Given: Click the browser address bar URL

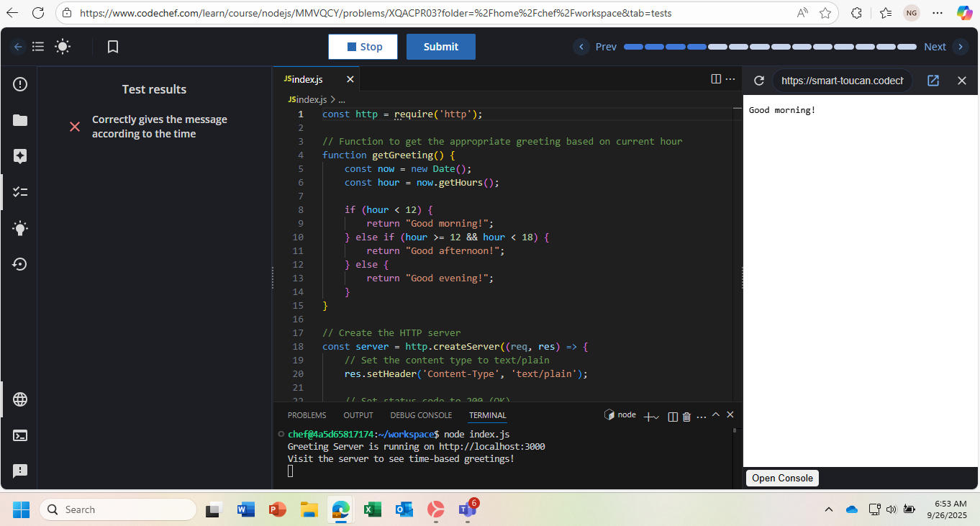Looking at the screenshot, I should [376, 13].
